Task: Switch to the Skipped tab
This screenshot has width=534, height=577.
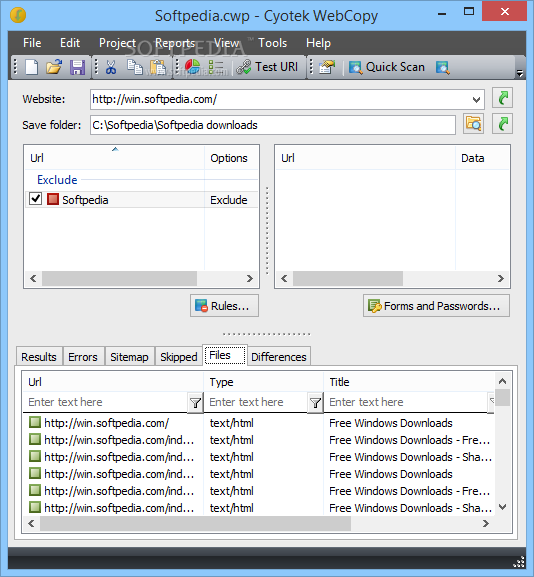Action: 178,357
